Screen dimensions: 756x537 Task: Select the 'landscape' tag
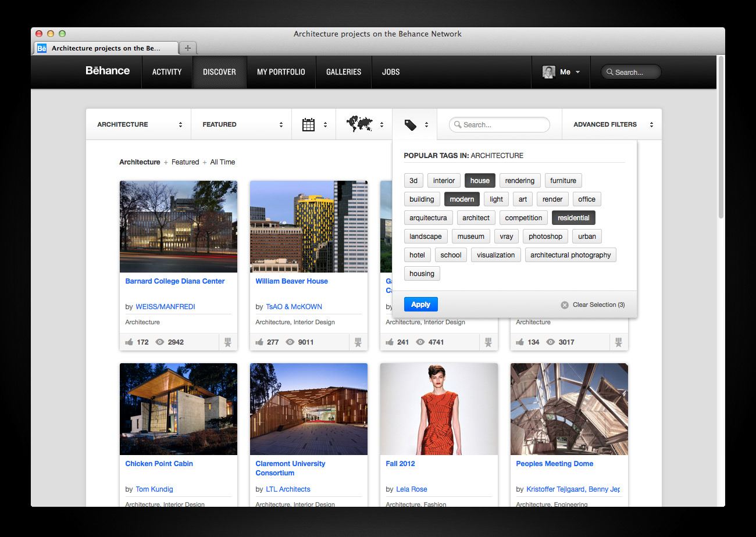click(426, 237)
